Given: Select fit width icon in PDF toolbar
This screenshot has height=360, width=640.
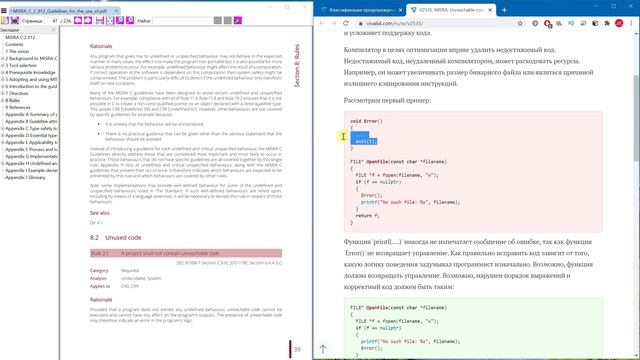Looking at the screenshot, I should click(100, 20).
